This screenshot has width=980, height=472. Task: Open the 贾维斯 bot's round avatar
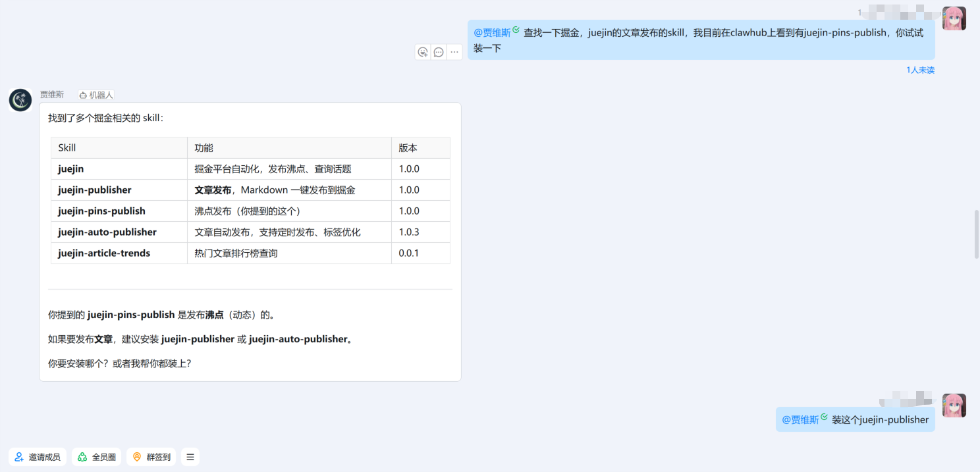pos(20,100)
